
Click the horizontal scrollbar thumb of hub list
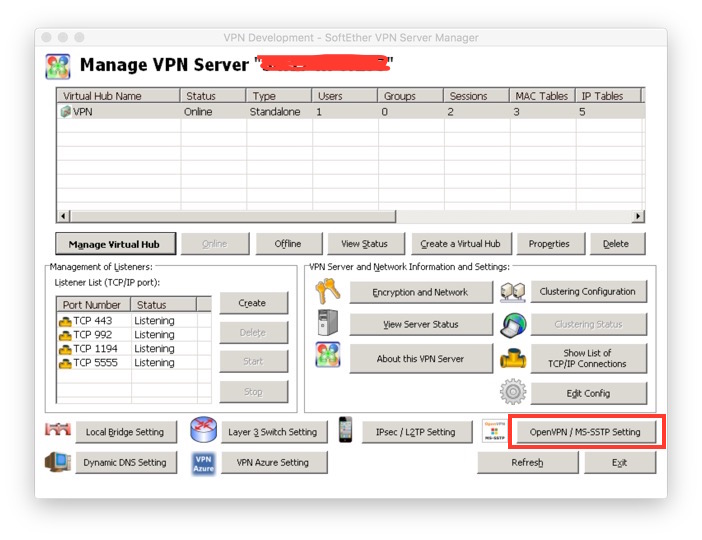click(x=233, y=216)
